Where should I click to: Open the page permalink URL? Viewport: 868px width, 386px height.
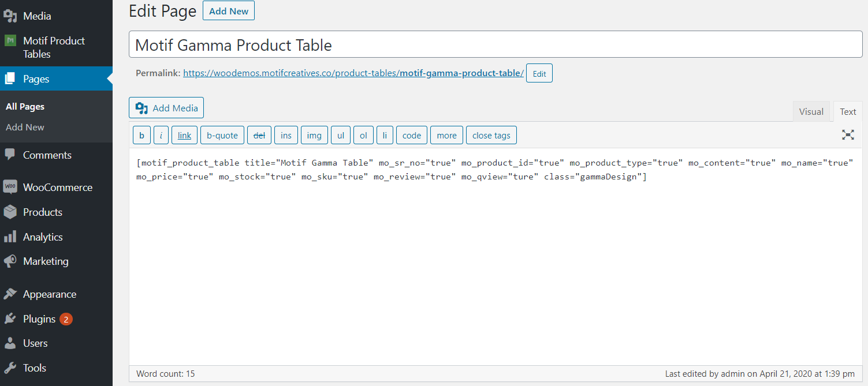[x=353, y=73]
